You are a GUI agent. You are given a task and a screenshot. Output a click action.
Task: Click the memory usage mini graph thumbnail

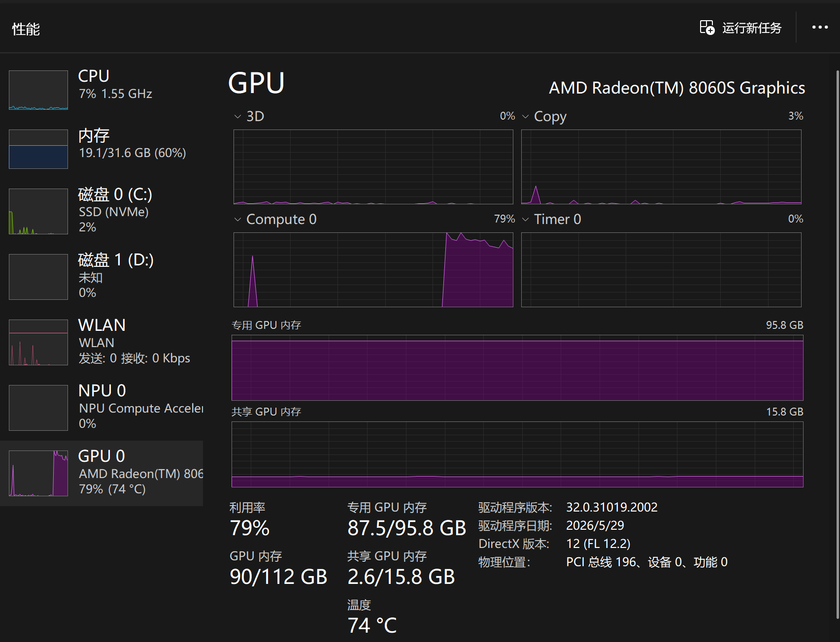click(38, 149)
